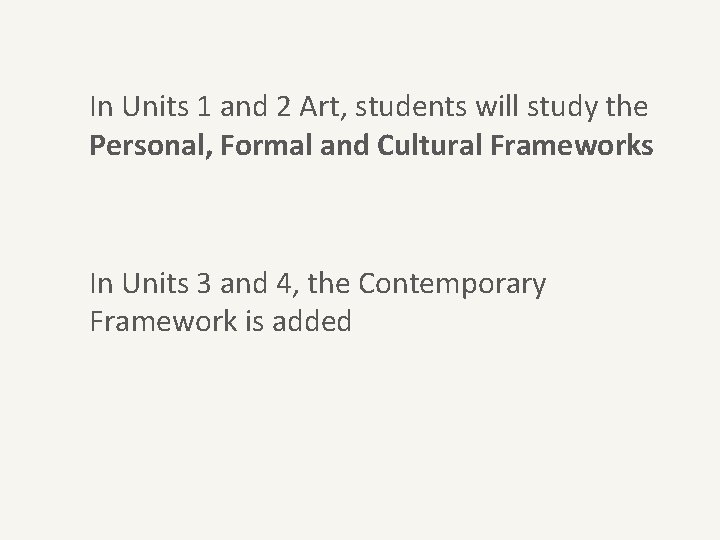Click the singular word "Framework" in the last line
720x540 pixels.
pos(163,321)
